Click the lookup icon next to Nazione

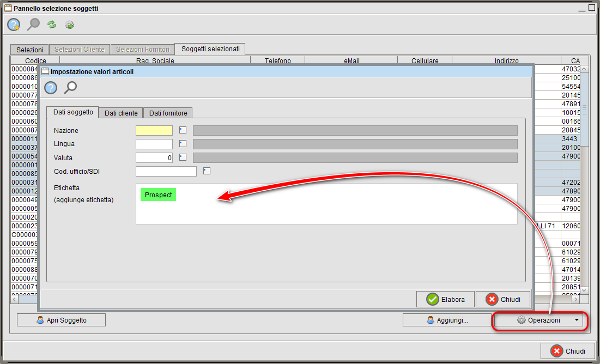pyautogui.click(x=183, y=130)
